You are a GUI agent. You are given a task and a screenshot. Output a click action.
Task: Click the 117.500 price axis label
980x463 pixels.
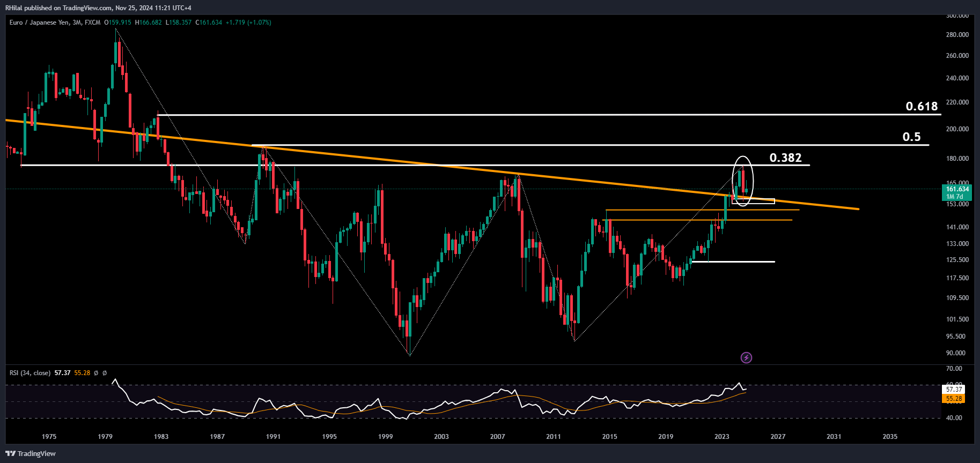click(x=957, y=278)
